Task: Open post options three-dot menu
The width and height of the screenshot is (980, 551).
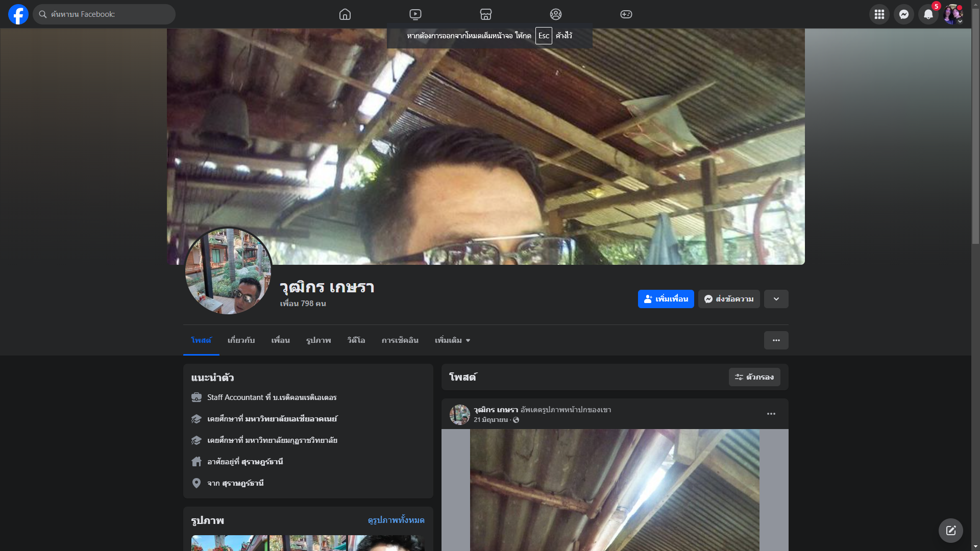Action: click(x=771, y=414)
